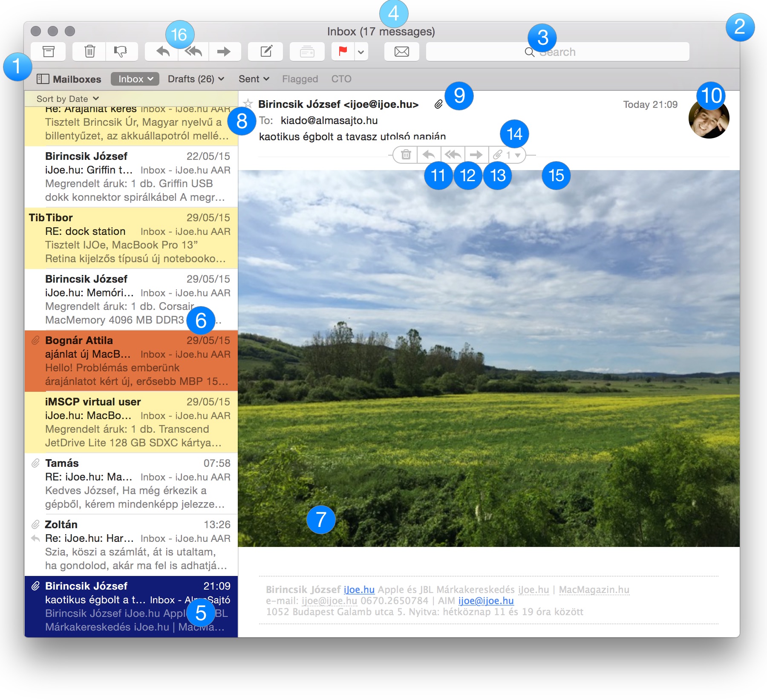
Task: Click recipient kiado@almasajto.hu
Action: pyautogui.click(x=329, y=121)
